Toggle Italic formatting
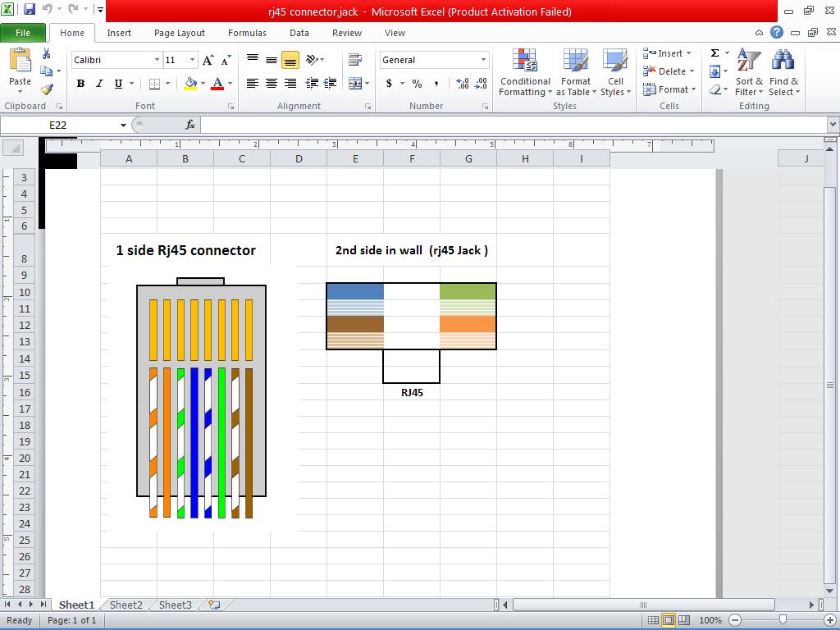840x630 pixels. click(x=99, y=84)
